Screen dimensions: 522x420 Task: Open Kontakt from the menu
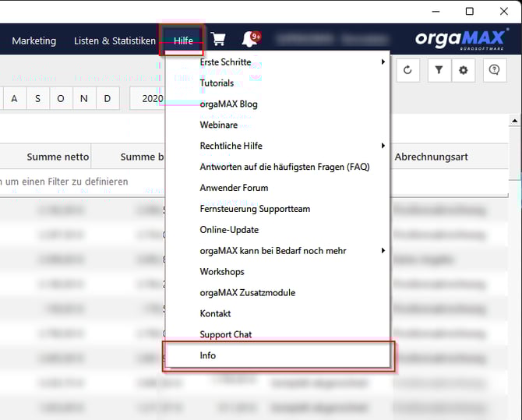[277, 314]
